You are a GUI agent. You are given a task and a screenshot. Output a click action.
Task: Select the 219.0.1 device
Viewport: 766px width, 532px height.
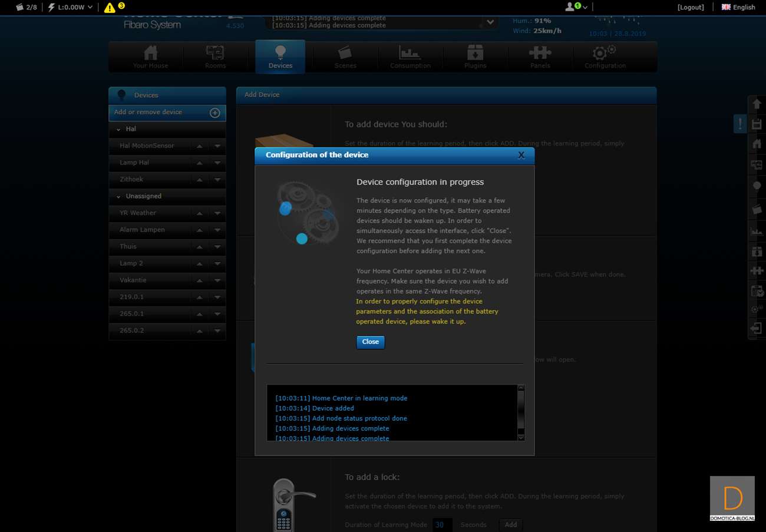131,297
